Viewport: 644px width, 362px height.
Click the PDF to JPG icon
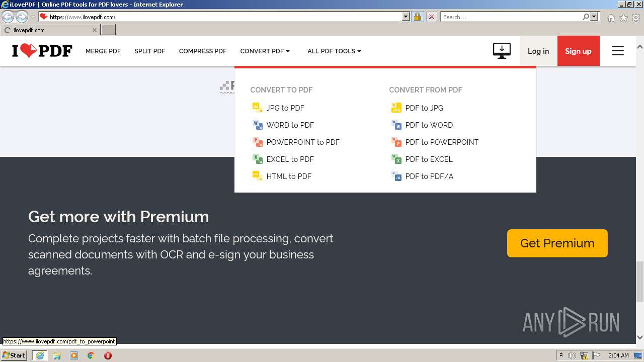[396, 108]
